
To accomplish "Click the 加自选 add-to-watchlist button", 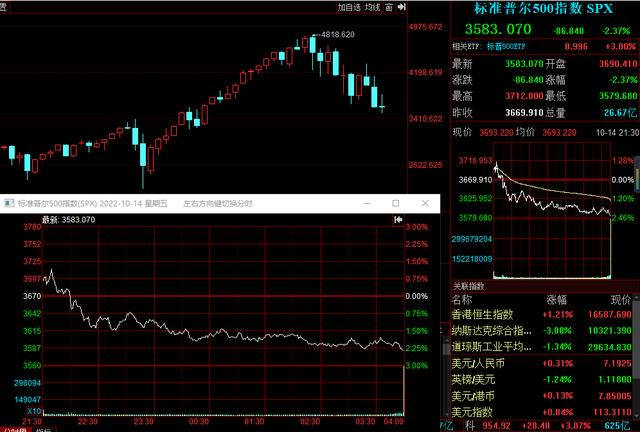I will 349,7.
